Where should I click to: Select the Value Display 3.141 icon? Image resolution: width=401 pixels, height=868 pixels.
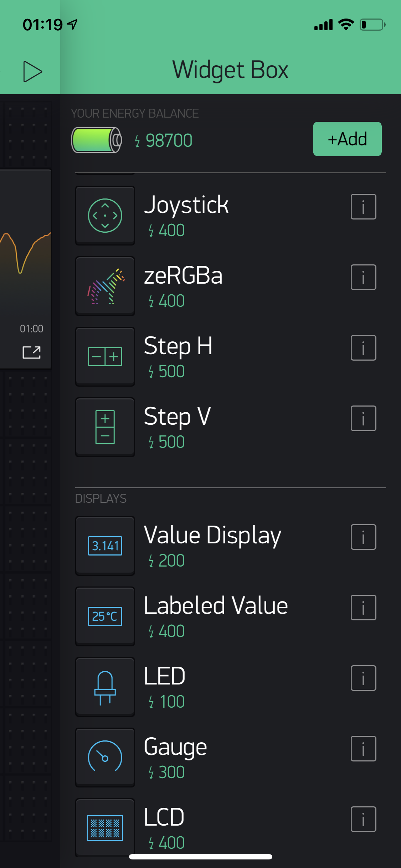click(x=105, y=546)
